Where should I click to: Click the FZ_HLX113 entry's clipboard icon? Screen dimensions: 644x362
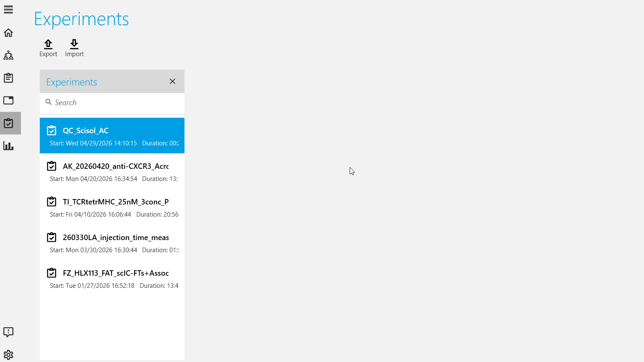tap(52, 273)
